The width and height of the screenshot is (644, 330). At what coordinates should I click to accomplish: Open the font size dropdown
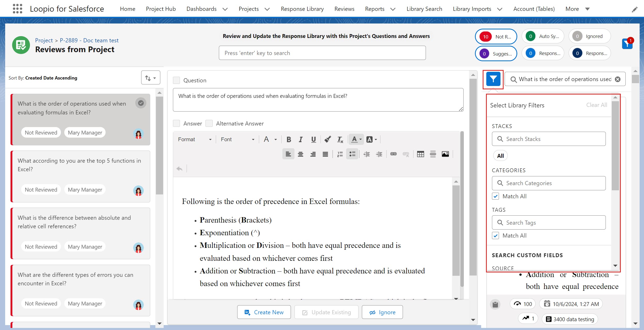pyautogui.click(x=270, y=139)
